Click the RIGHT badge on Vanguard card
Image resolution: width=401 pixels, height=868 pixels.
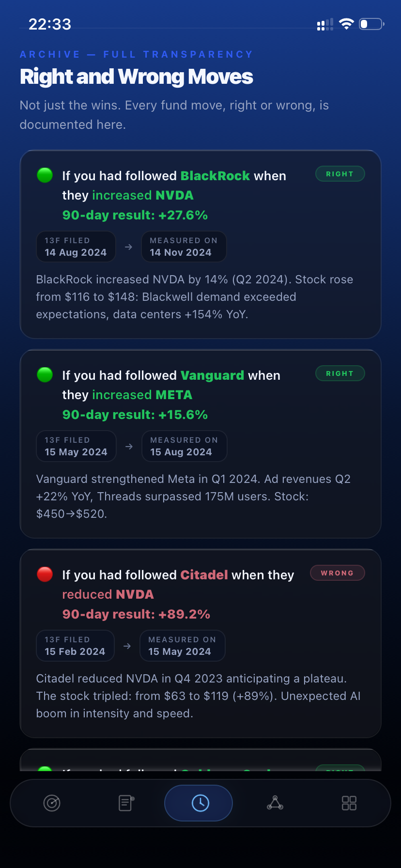click(x=340, y=373)
